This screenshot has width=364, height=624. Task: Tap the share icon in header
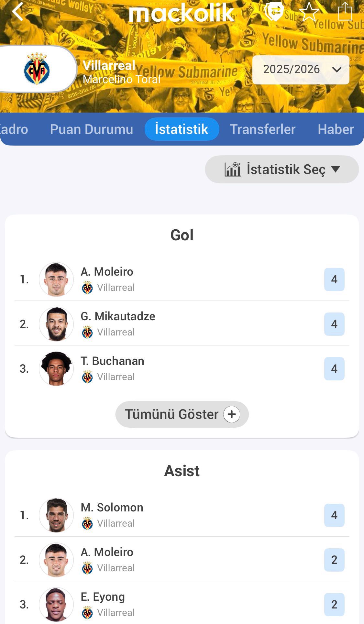(x=345, y=12)
